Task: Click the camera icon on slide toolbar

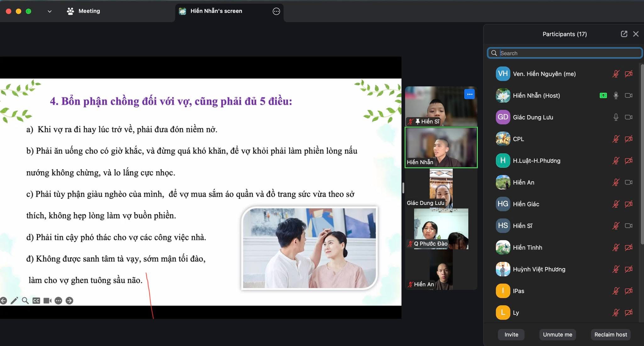Action: [47, 301]
